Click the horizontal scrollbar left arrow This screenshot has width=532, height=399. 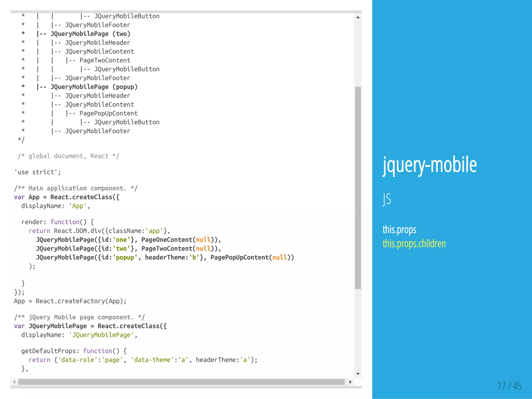click(14, 382)
